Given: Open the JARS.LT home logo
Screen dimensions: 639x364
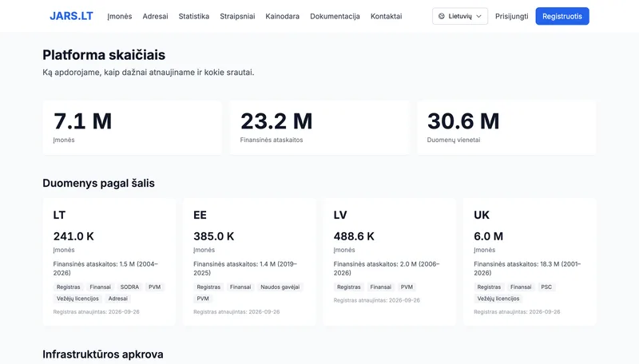Looking at the screenshot, I should 71,16.
